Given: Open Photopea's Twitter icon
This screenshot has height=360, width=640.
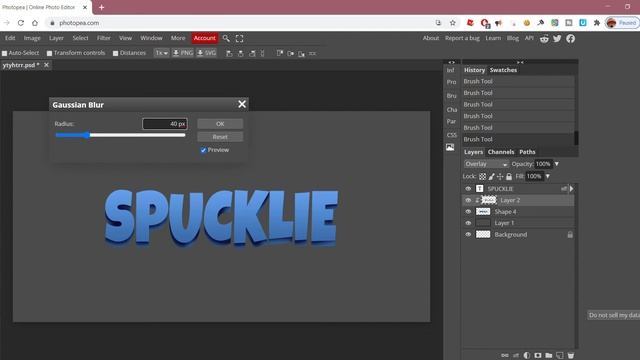Looking at the screenshot, I should tap(557, 38).
